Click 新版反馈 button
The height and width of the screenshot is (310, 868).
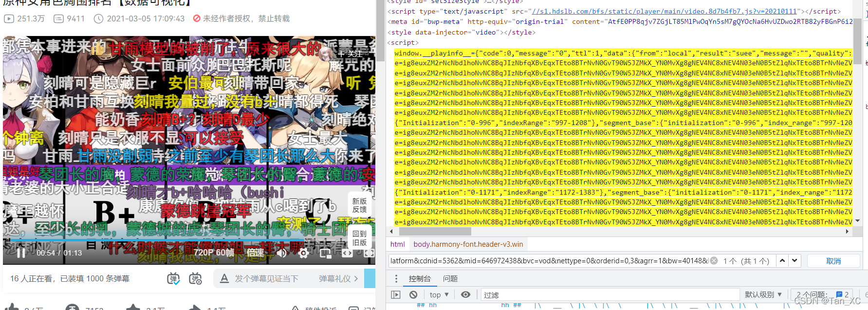360,205
